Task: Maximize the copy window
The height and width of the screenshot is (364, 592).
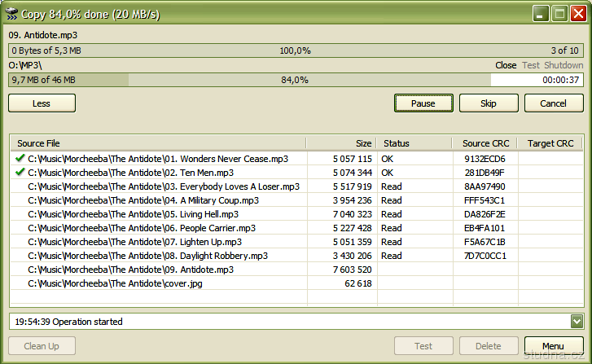Action: [x=559, y=14]
